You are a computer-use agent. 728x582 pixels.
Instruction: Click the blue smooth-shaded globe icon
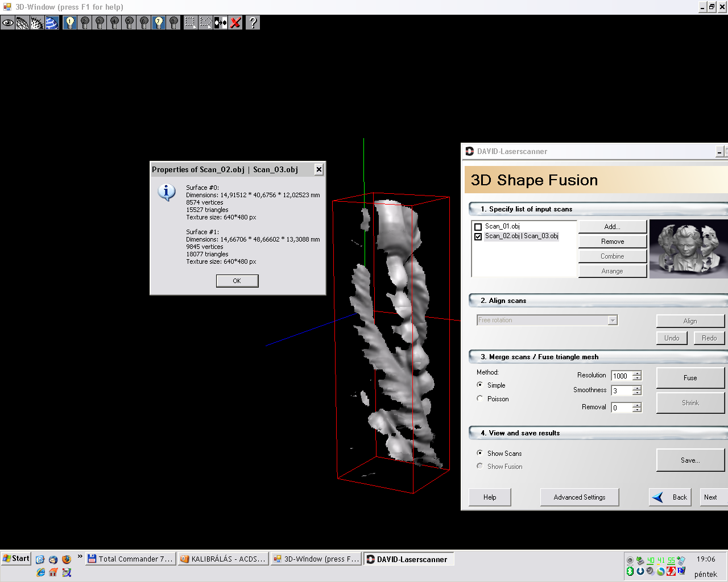coord(52,23)
